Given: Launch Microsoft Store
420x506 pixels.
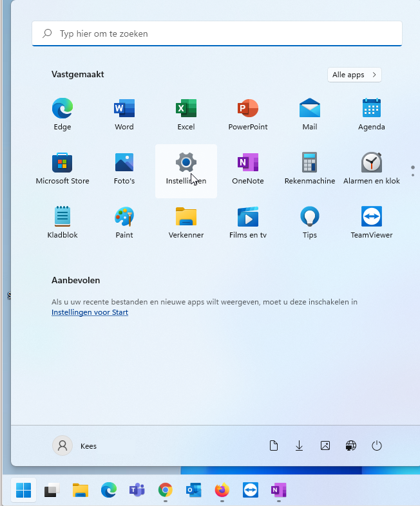Looking at the screenshot, I should pyautogui.click(x=62, y=169).
